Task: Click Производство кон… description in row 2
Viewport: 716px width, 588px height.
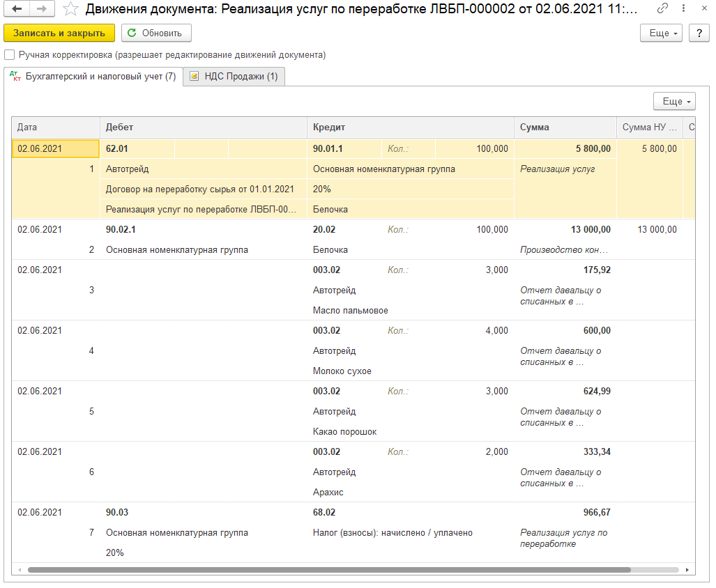Action: 564,249
